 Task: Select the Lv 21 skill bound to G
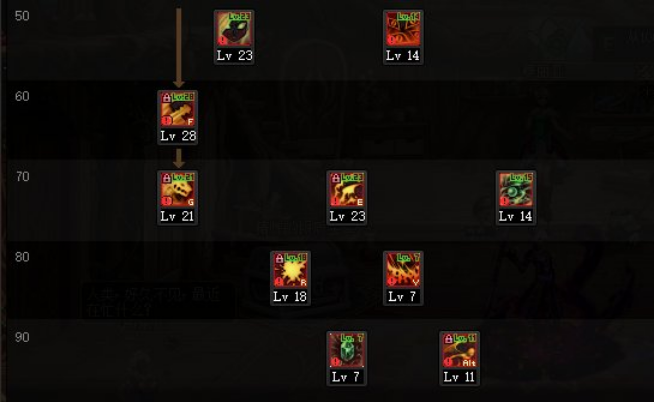178,198
